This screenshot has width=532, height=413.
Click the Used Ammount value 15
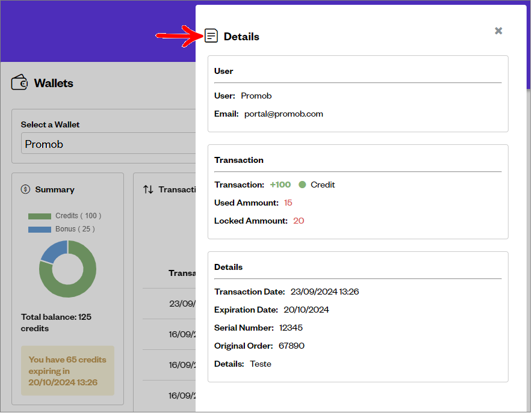[288, 203]
